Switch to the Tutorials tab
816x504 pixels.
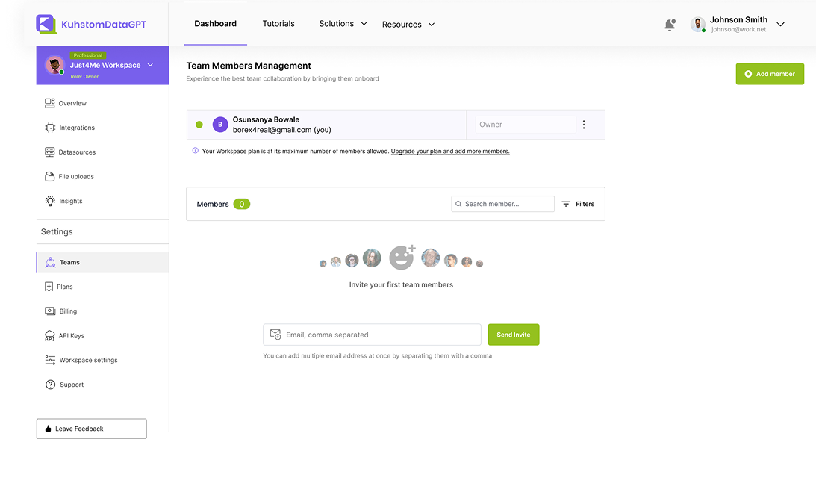coord(278,24)
